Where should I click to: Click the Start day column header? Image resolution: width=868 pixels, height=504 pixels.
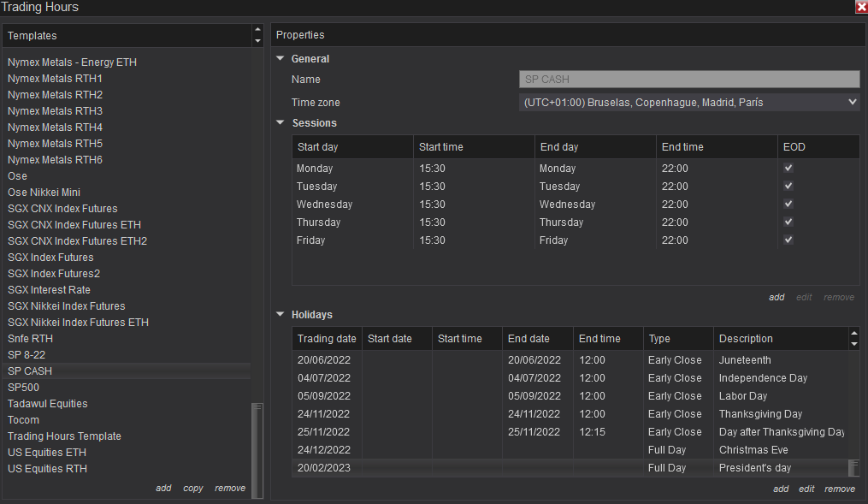352,147
